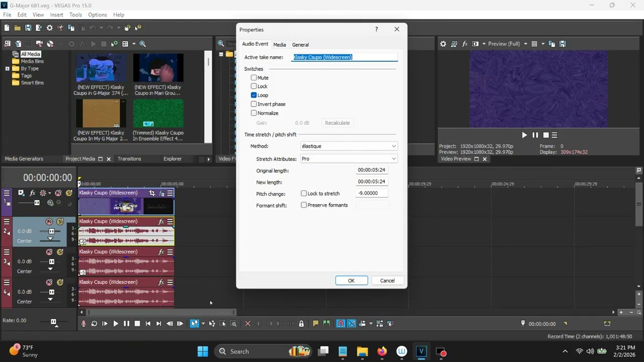644x362 pixels.
Task: Select the Smart Bins tree item
Action: tap(32, 83)
